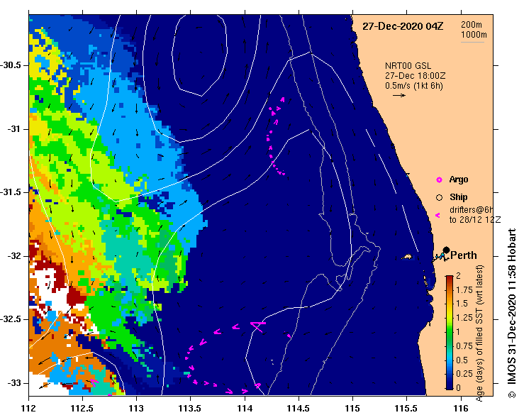Click the -31 latitude axis label
The width and height of the screenshot is (524, 420).
click(13, 128)
